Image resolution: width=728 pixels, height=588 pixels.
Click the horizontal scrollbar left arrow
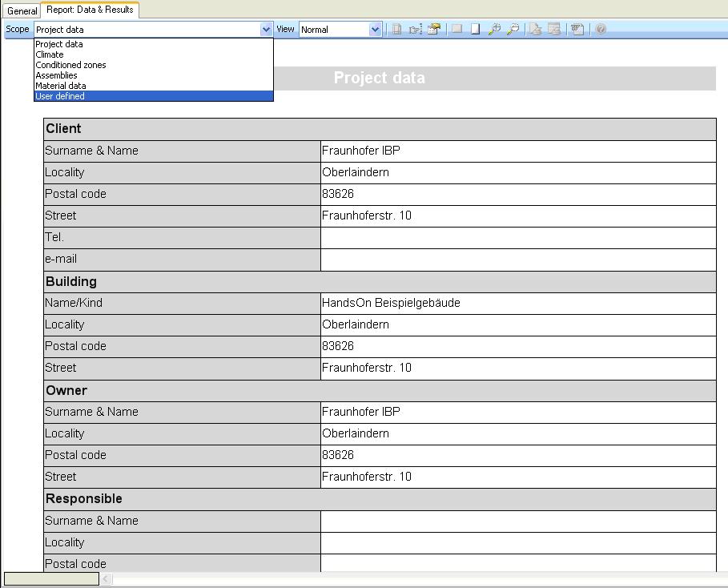point(106,578)
